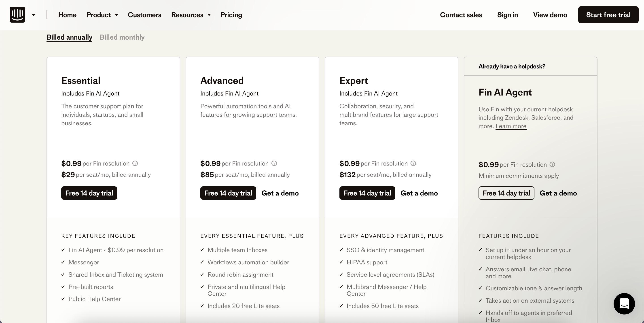Expand dropdown arrow next to Intercom logo
Viewport: 644px width, 323px height.
click(34, 15)
